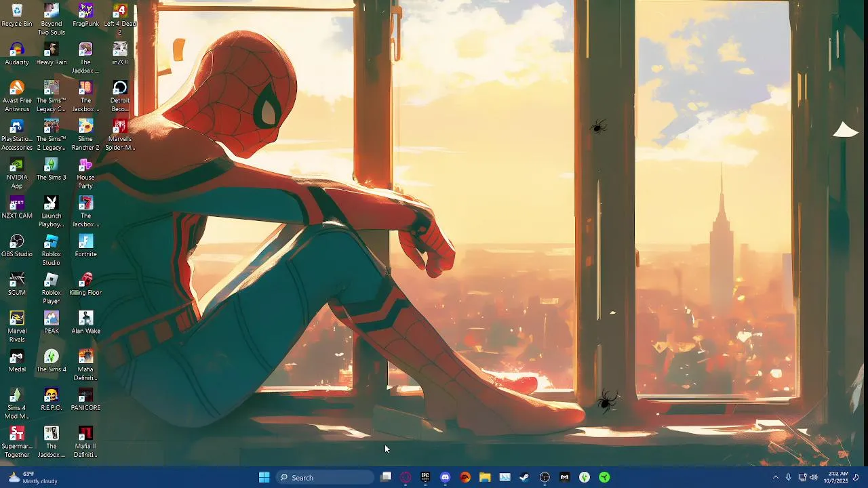This screenshot has height=488, width=868.
Task: Open Steam from the taskbar
Action: pos(524,477)
